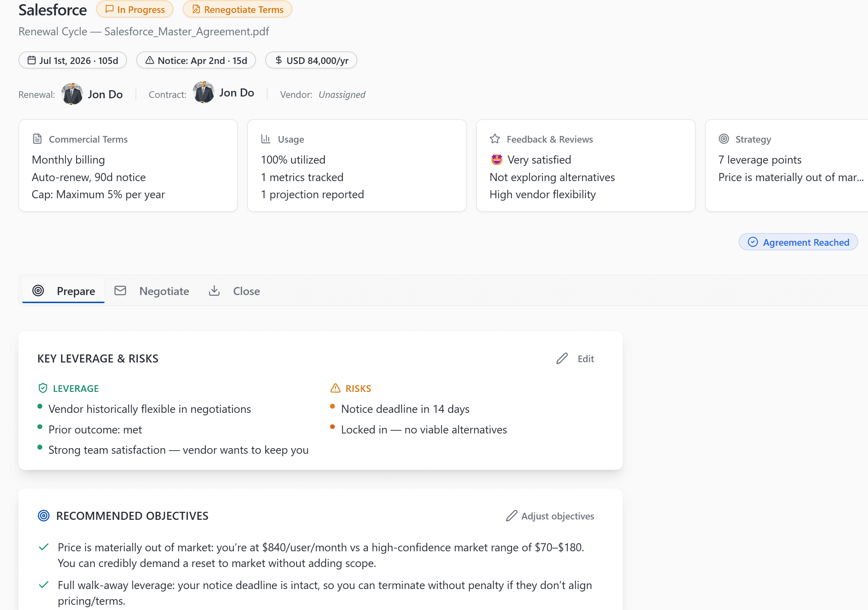
Task: Click the green Leverage shield icon
Action: tap(43, 388)
